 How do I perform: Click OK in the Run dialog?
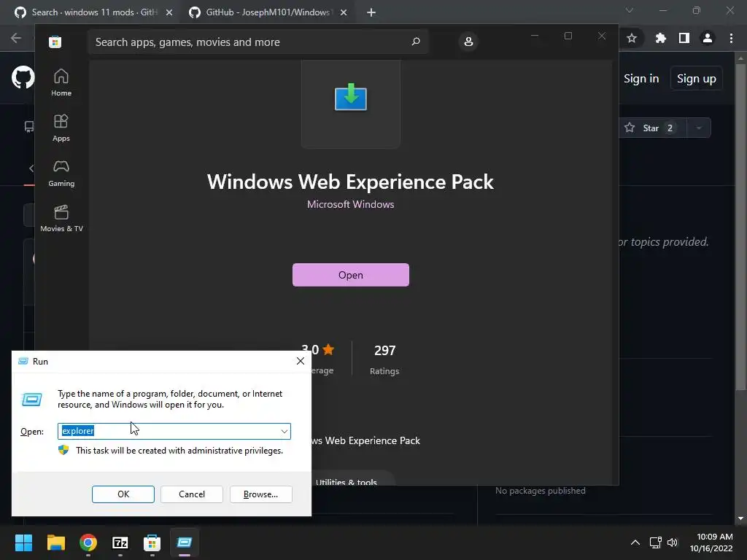click(123, 494)
